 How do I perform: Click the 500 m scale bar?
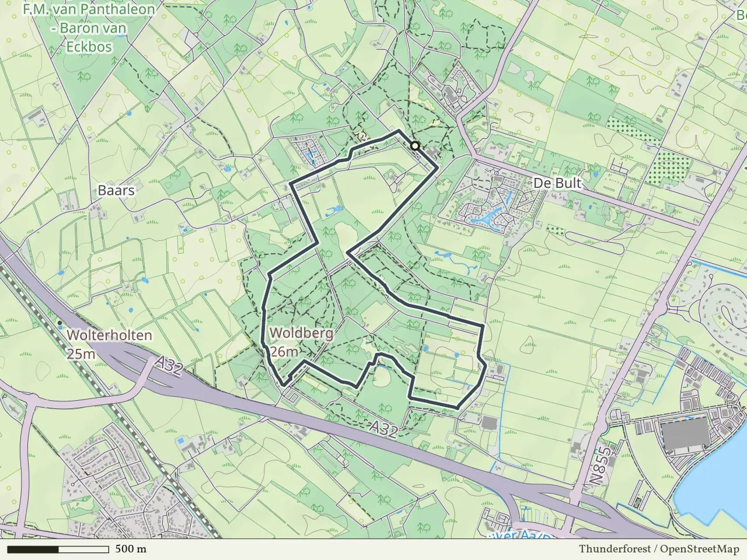tap(58, 549)
